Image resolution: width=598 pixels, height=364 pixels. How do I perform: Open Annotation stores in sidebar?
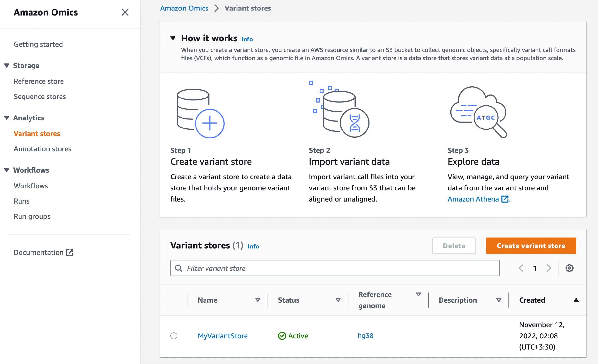coord(42,149)
